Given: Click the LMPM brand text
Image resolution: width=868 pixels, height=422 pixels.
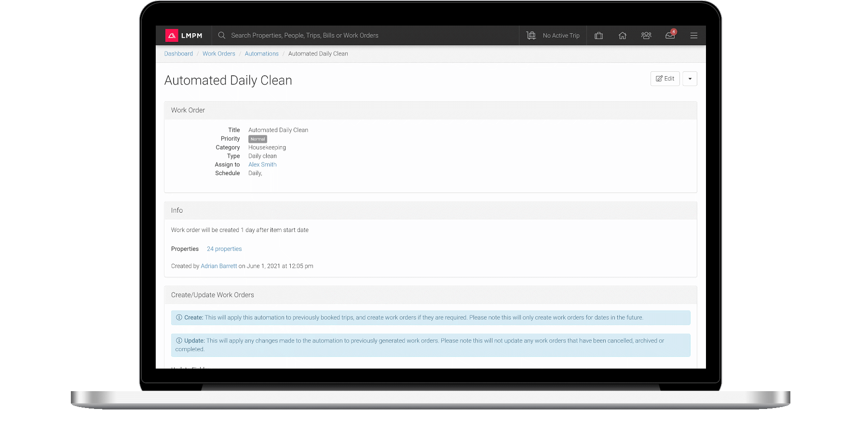Looking at the screenshot, I should click(x=192, y=36).
